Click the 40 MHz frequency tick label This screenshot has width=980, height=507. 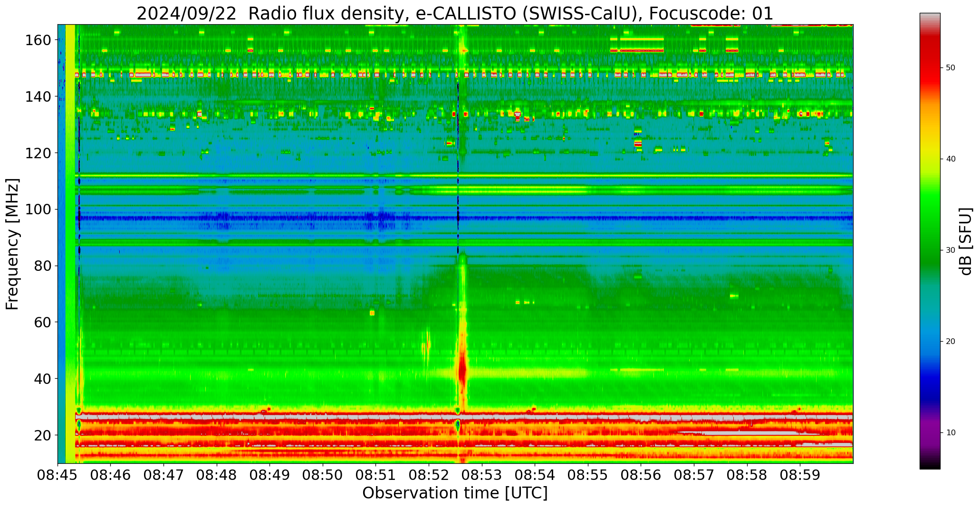point(42,379)
